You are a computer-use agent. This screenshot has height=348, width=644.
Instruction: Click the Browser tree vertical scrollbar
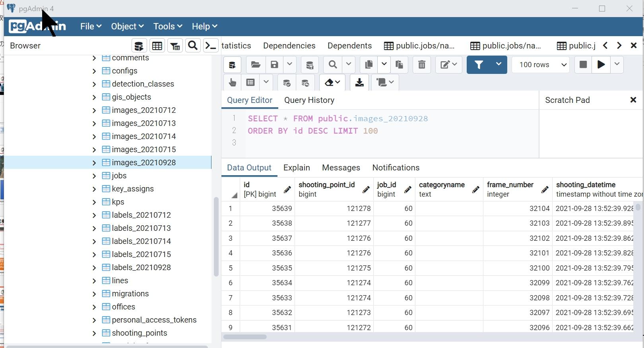pos(216,236)
